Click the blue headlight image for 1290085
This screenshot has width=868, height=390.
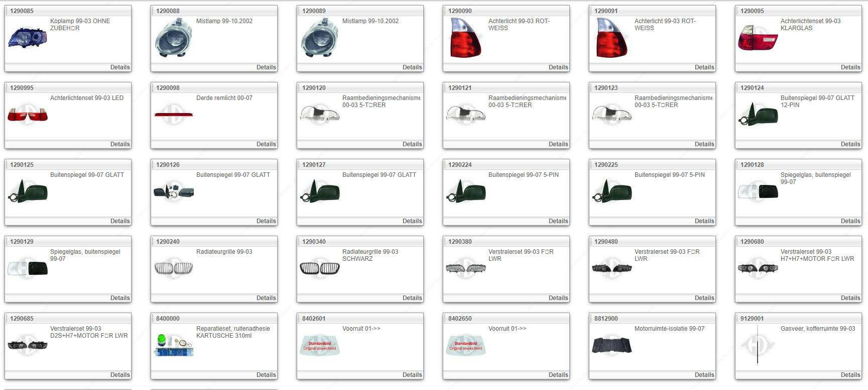[28, 38]
